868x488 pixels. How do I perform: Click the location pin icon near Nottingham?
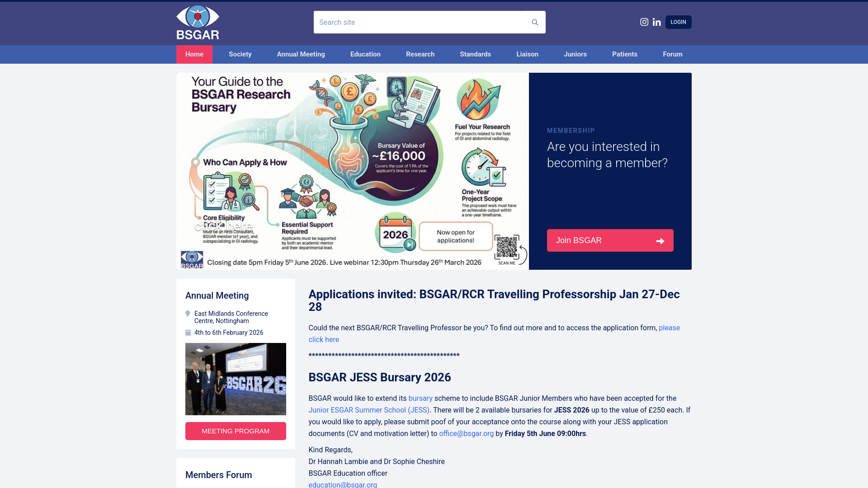(188, 314)
